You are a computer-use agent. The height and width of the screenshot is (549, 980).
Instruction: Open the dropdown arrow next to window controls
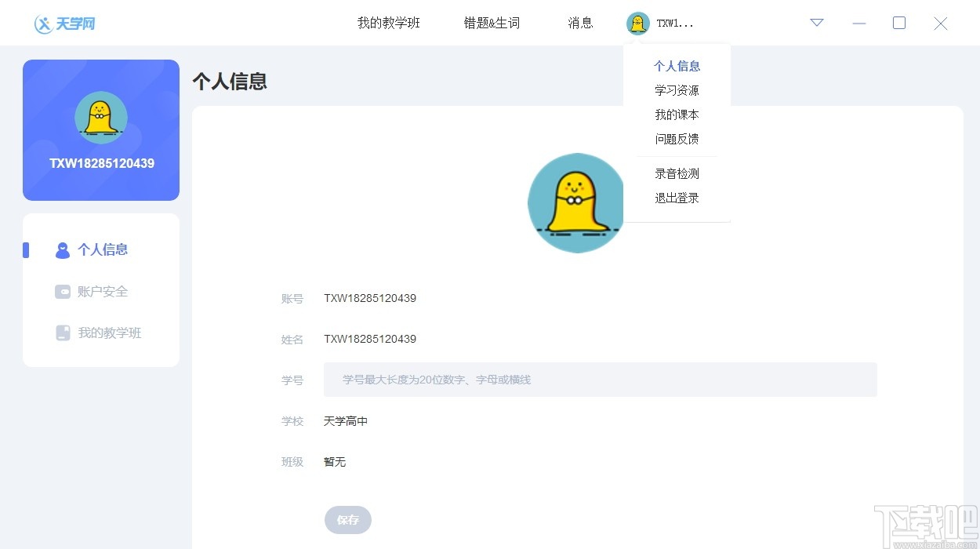click(816, 24)
